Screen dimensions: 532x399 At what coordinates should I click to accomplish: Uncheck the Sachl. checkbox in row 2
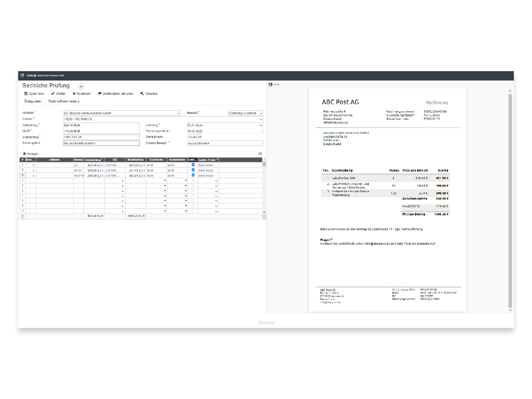(193, 170)
